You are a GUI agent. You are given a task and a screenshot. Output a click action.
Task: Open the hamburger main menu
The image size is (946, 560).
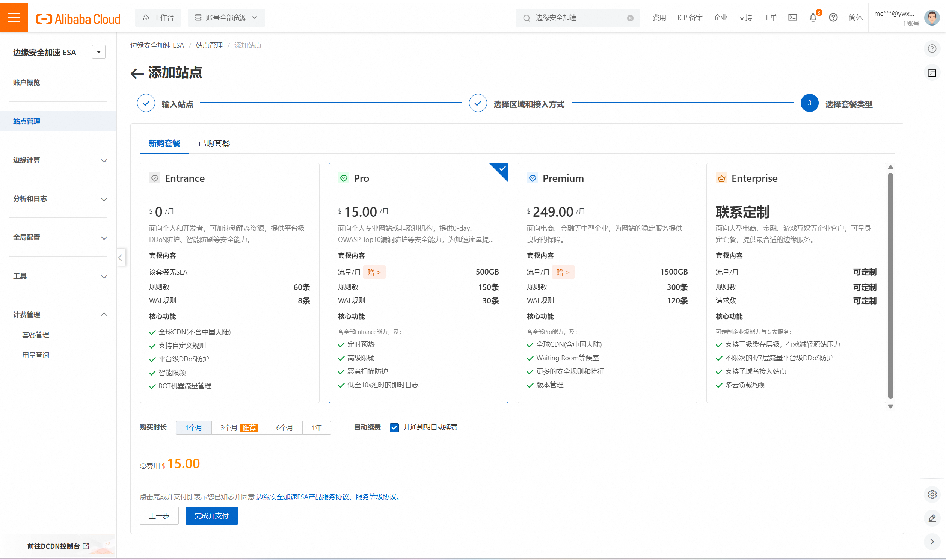(14, 17)
